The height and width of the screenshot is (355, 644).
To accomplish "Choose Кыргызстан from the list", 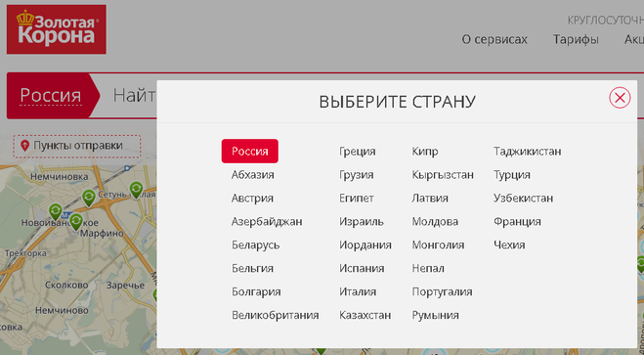I will tap(443, 175).
